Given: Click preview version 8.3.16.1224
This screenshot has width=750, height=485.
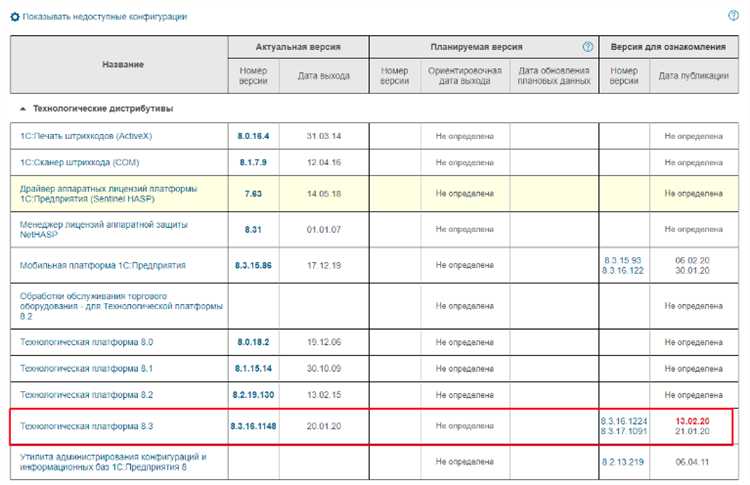Looking at the screenshot, I should click(x=624, y=421).
